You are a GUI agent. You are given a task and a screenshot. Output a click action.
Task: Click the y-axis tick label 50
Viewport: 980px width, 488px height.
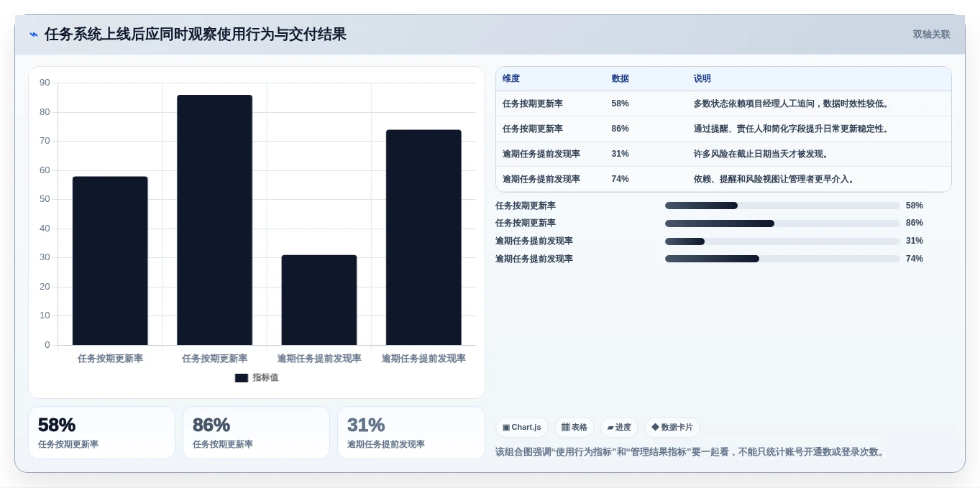click(45, 199)
